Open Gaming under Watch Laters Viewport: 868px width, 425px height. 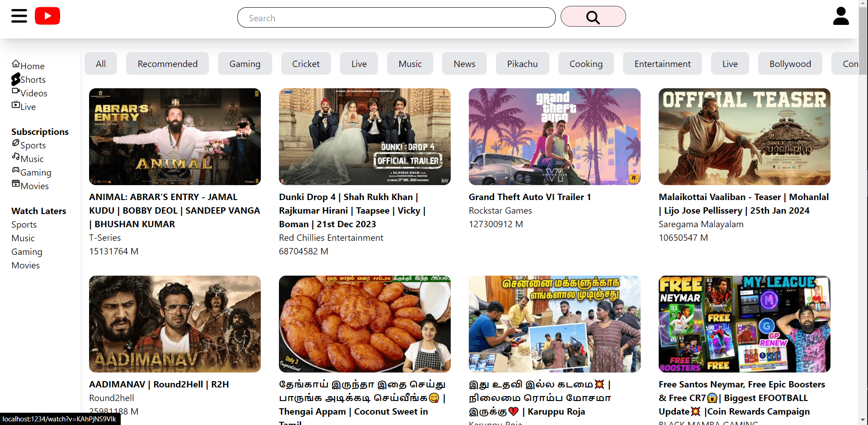(x=27, y=252)
